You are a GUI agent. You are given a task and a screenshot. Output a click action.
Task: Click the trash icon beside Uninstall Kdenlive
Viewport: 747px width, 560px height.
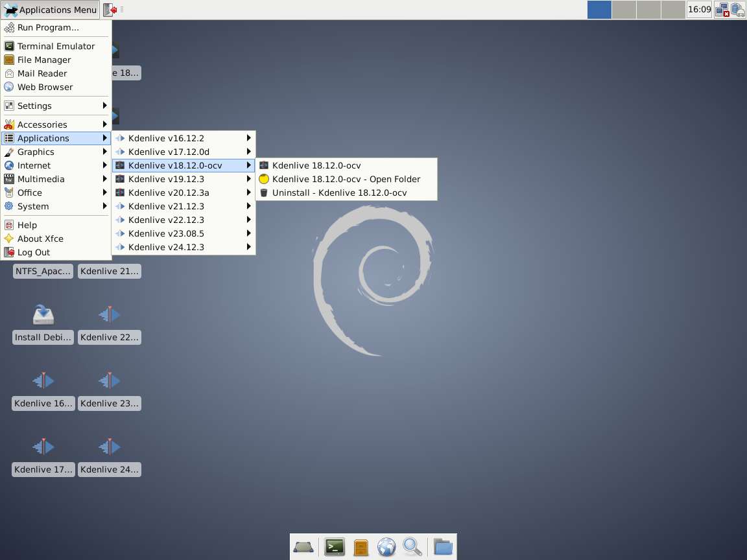coord(264,193)
